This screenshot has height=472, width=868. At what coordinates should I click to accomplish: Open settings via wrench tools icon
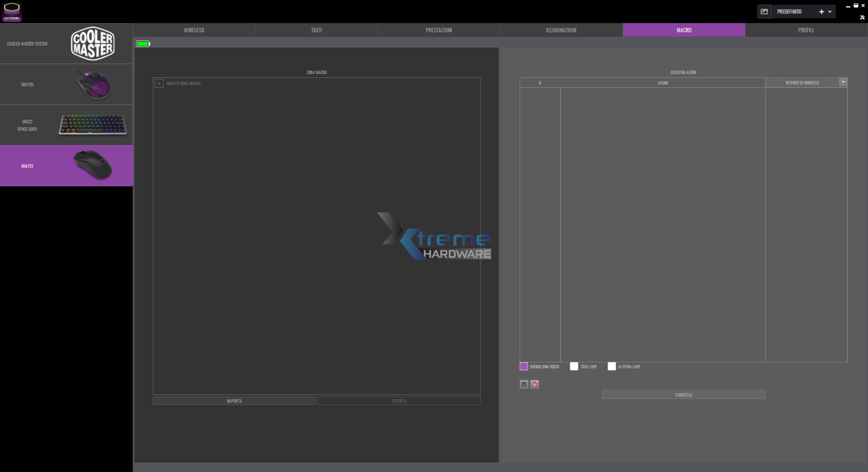tap(862, 17)
